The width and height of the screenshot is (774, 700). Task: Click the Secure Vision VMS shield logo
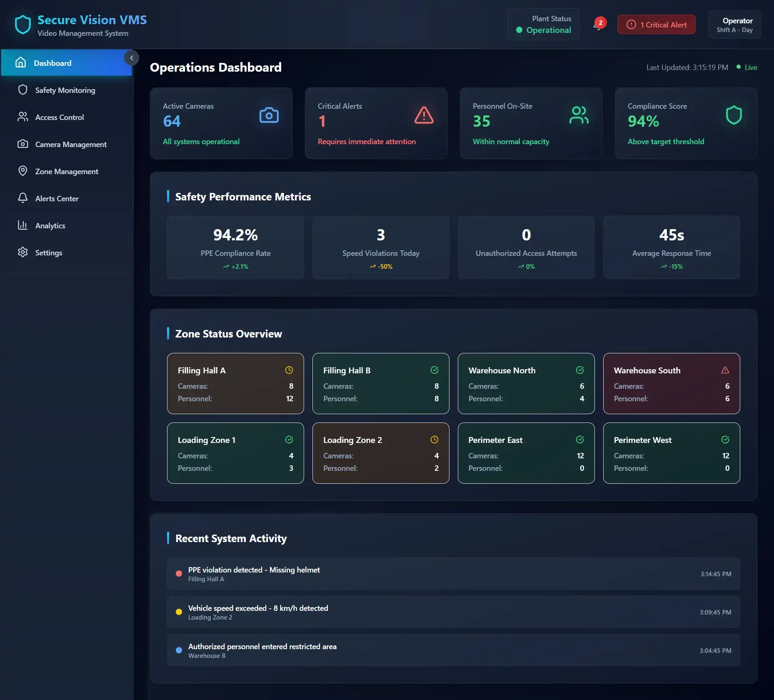point(23,25)
